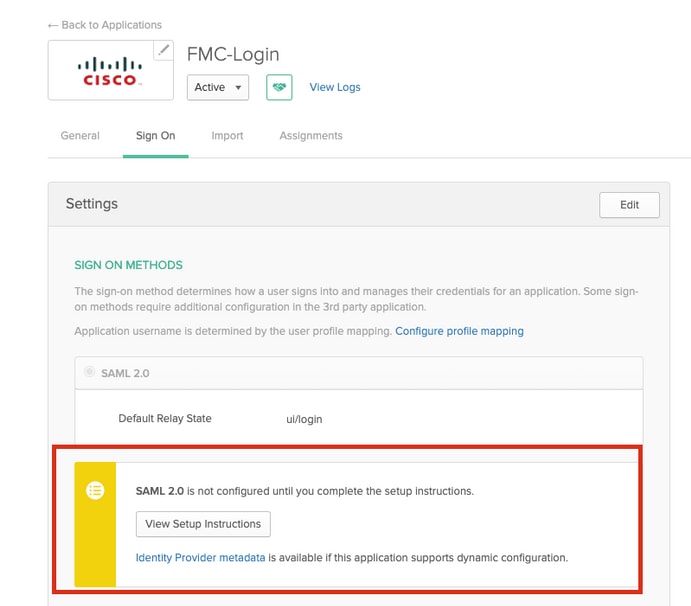Click the list icon in yellow banner
Viewport: 691px width, 606px height.
point(95,490)
